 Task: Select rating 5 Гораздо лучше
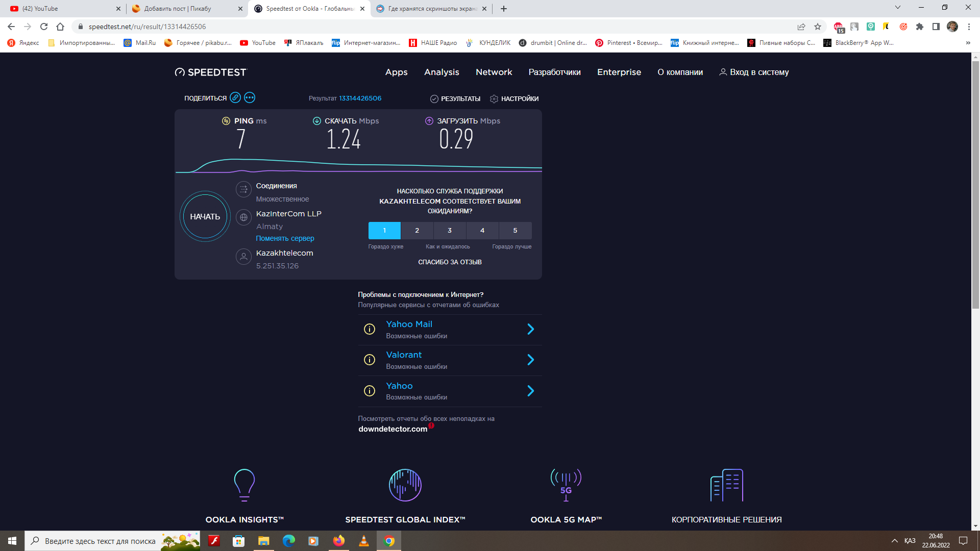coord(515,231)
